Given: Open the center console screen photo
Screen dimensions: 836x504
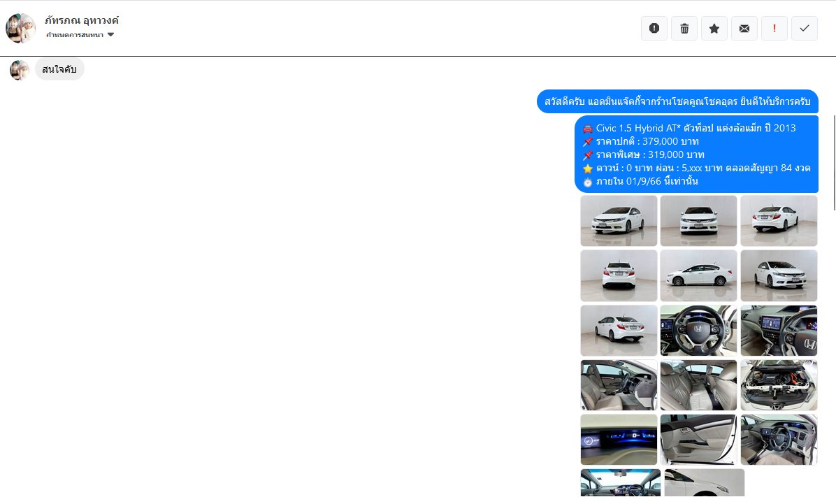Looking at the screenshot, I should pyautogui.click(x=779, y=331).
